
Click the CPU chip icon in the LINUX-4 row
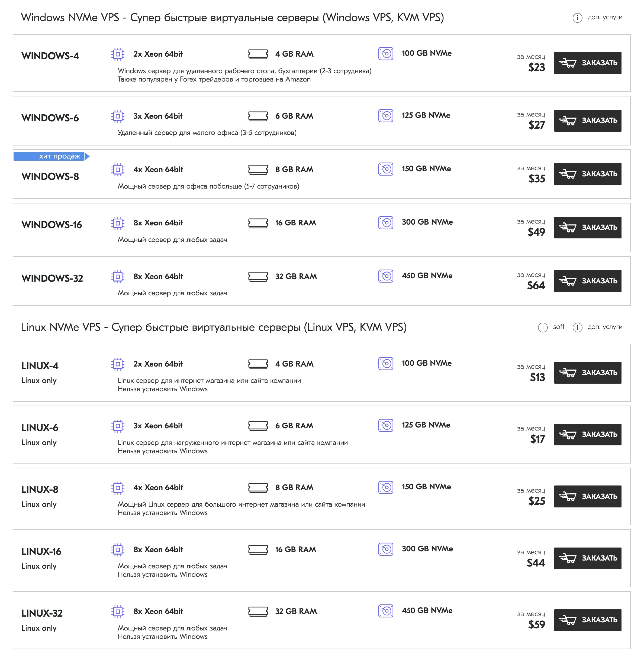tap(118, 364)
